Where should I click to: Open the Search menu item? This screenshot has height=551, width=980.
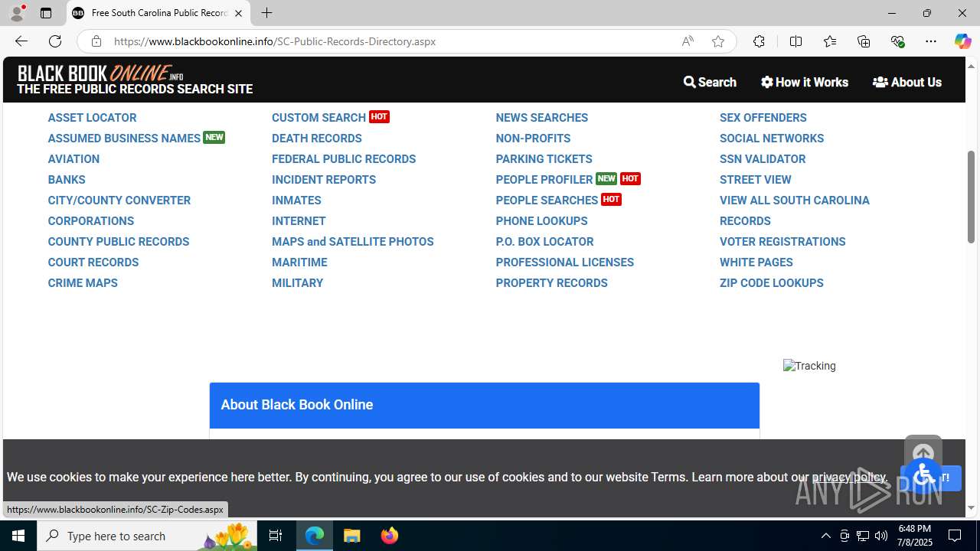tap(710, 82)
